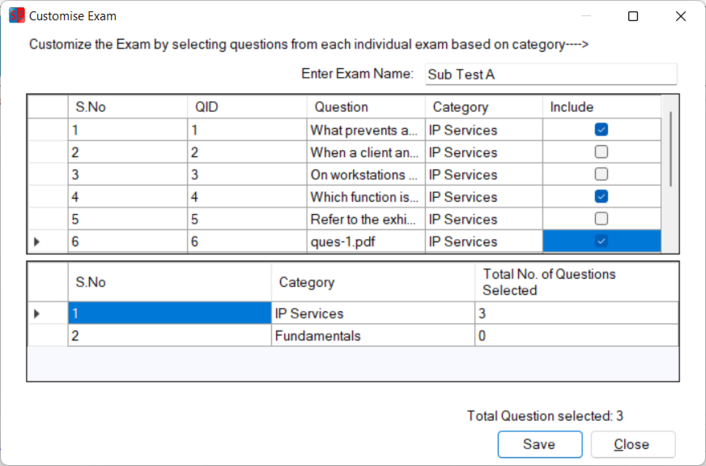Click the selected count cell for IP Services summary
Screen dimensions: 706x466
point(576,313)
